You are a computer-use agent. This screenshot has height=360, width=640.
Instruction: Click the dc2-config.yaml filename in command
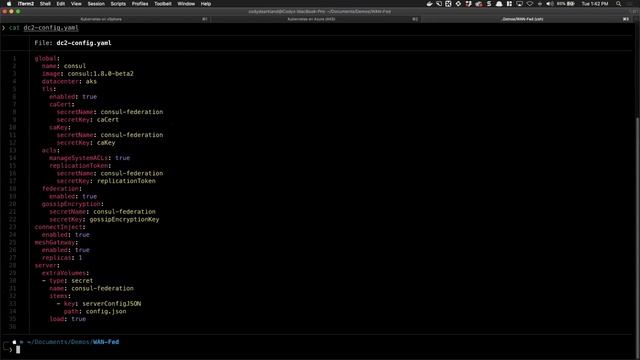click(x=51, y=28)
